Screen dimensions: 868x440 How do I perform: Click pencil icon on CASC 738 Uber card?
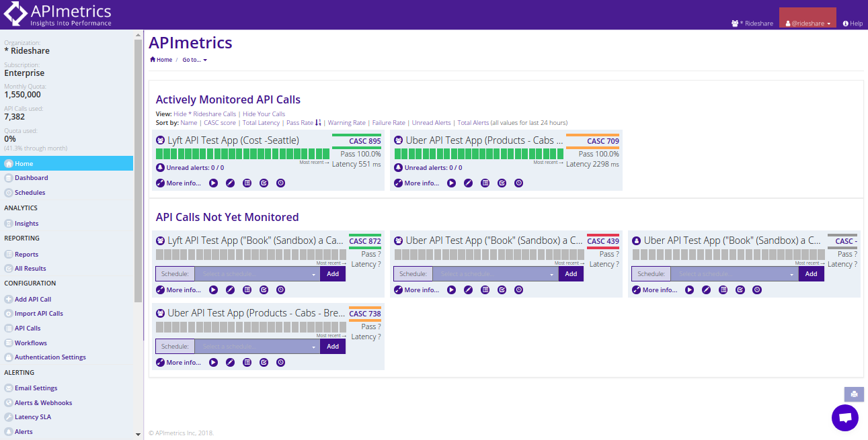(x=230, y=363)
